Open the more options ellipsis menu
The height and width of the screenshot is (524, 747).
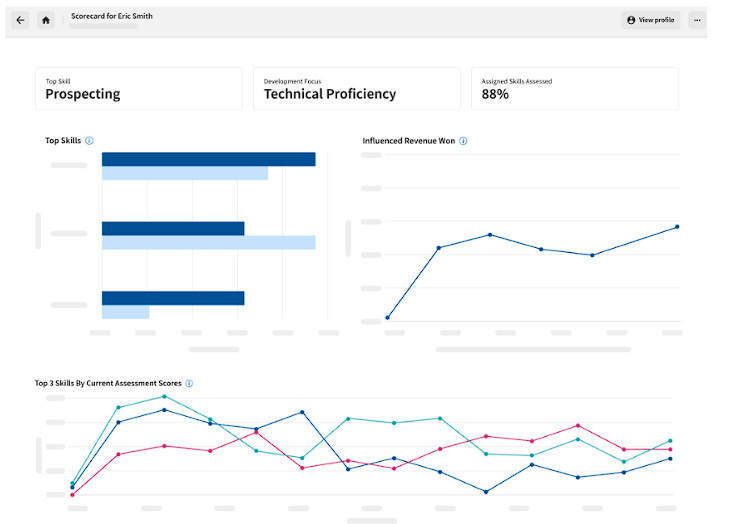697,20
